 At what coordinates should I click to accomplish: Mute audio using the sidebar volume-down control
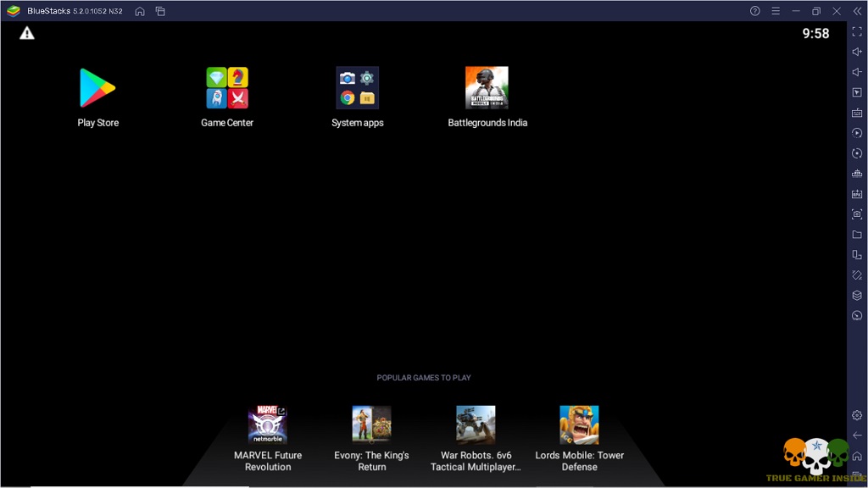(x=856, y=71)
